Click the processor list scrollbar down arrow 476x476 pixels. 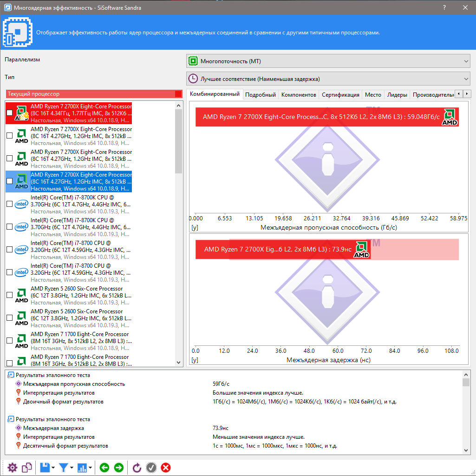click(178, 362)
